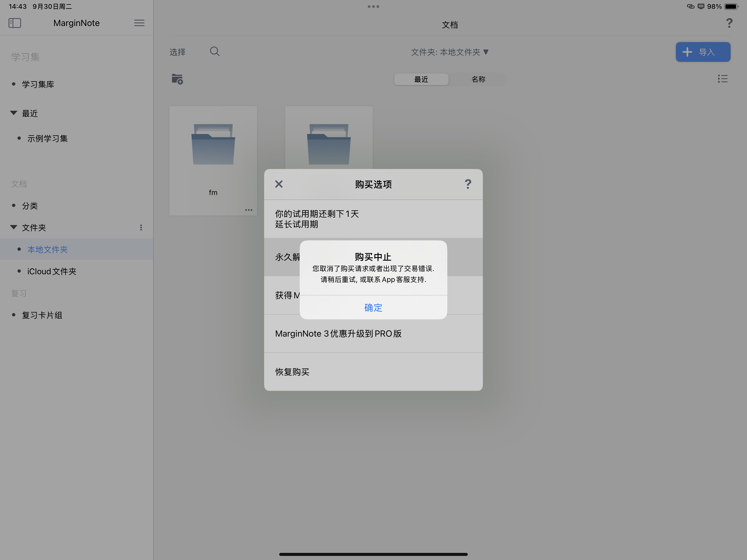Open the more options dots on fm folder
The width and height of the screenshot is (747, 560).
249,210
